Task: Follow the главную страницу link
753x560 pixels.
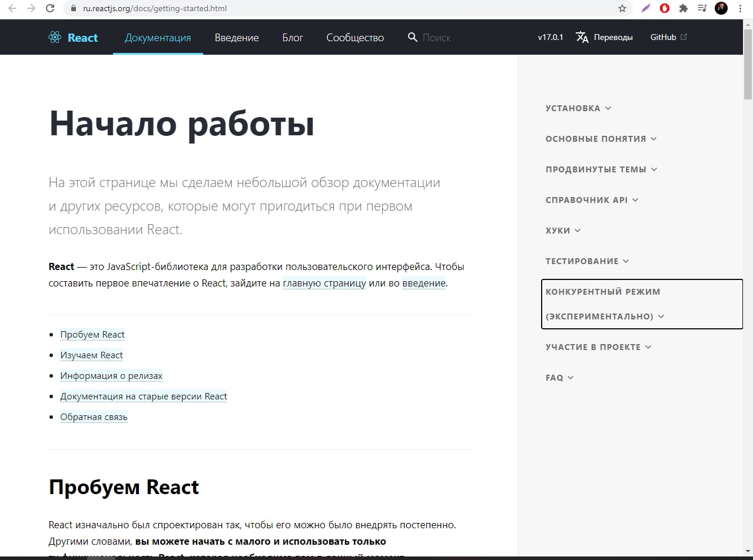Action: tap(324, 283)
